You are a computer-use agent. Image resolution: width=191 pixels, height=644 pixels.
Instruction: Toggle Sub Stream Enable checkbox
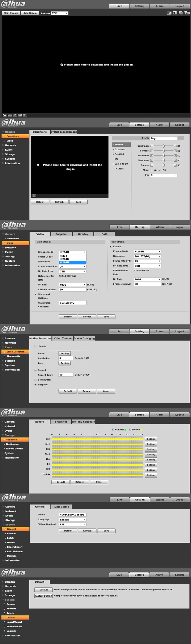point(111,246)
